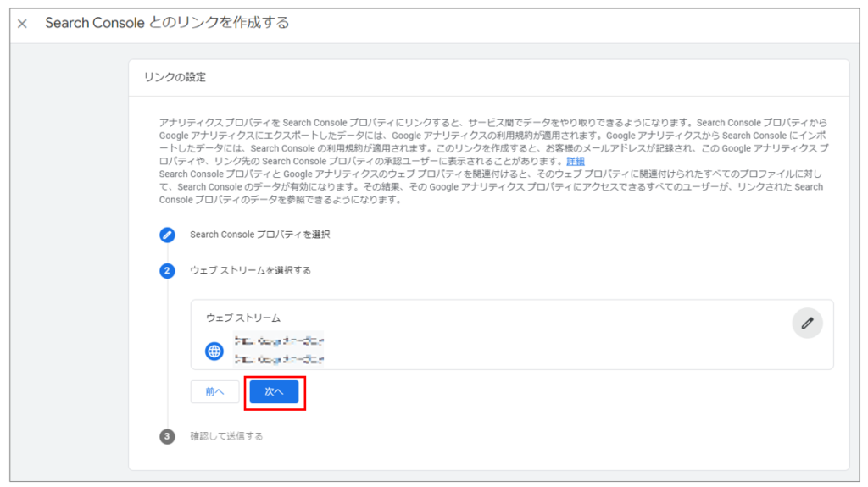Viewport: 868px width, 487px height.
Task: Open the 詳細 link
Action: 576,161
